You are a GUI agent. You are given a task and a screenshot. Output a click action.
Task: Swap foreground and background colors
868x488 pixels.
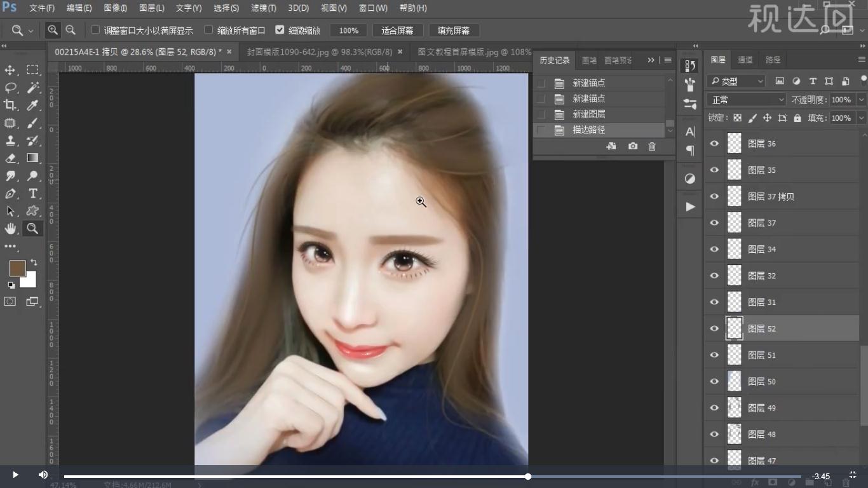(33, 262)
